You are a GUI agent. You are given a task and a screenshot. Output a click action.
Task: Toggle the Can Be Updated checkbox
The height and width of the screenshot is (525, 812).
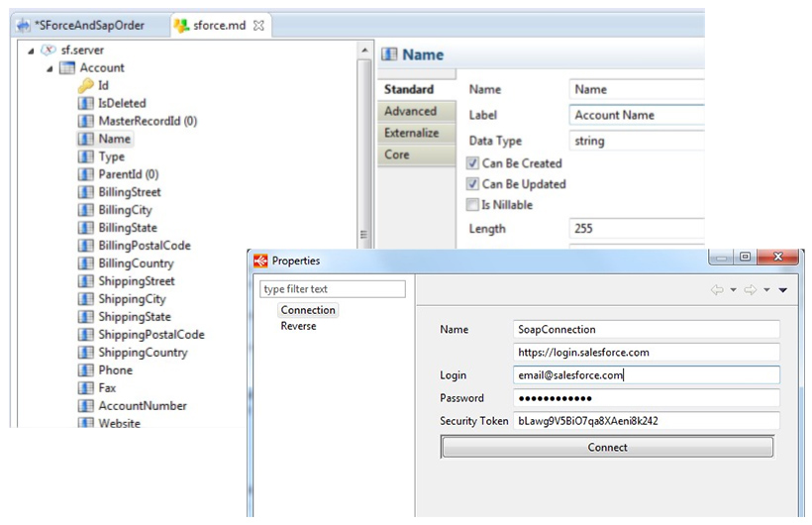[x=472, y=184]
